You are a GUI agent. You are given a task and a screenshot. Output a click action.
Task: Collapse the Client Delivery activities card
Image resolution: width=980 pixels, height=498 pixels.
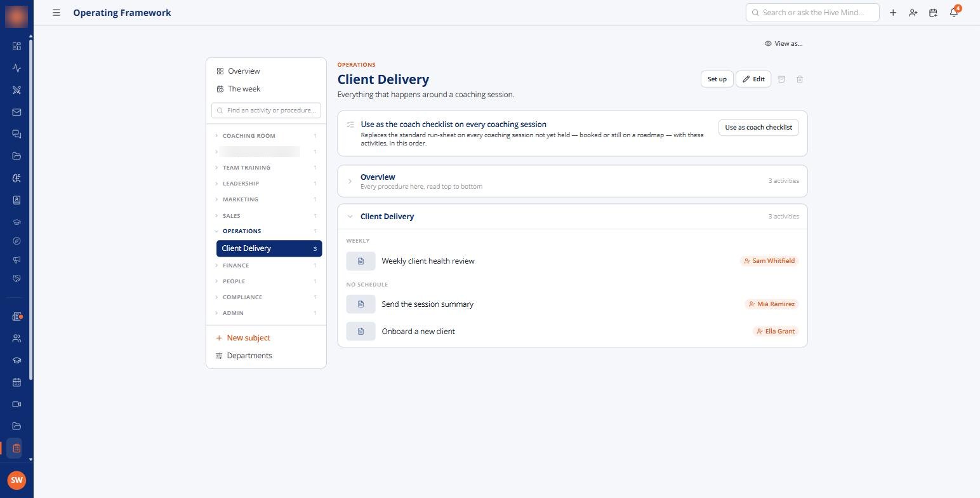(573, 217)
